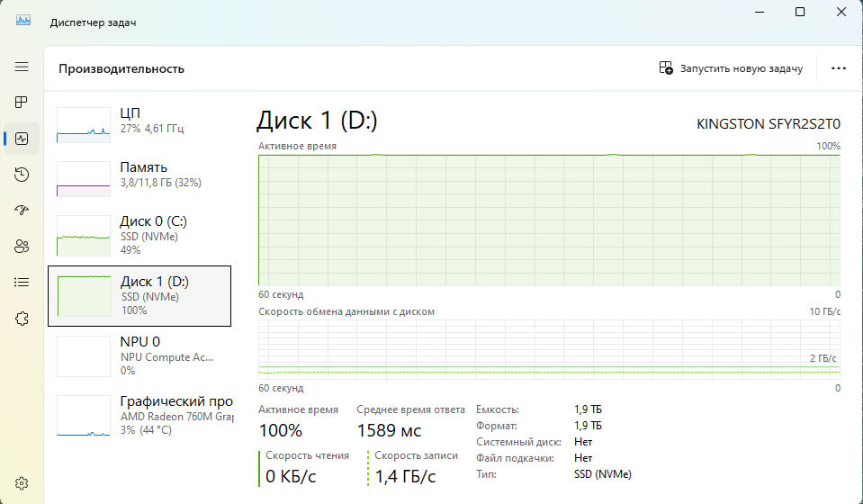Click the Скорость записи label
Image resolution: width=863 pixels, height=504 pixels.
coord(416,455)
